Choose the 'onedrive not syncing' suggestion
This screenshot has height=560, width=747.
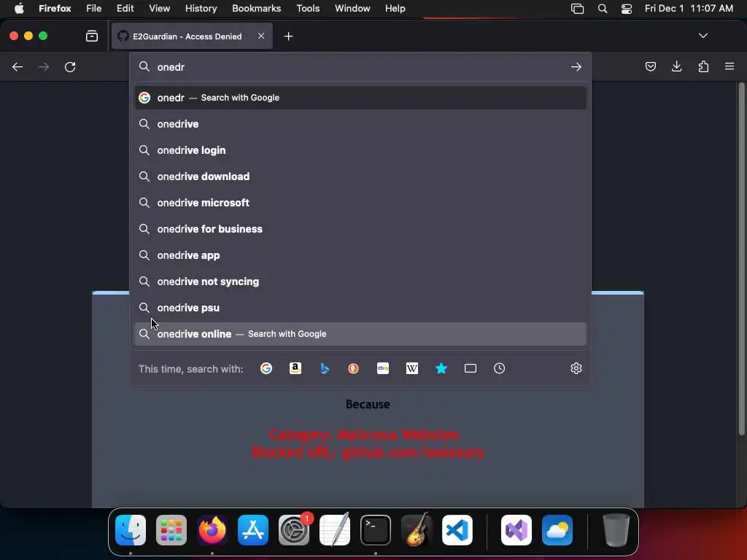[x=360, y=281]
